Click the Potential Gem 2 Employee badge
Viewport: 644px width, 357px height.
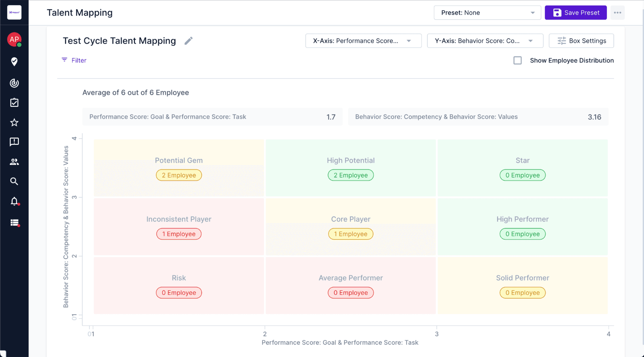pos(179,175)
